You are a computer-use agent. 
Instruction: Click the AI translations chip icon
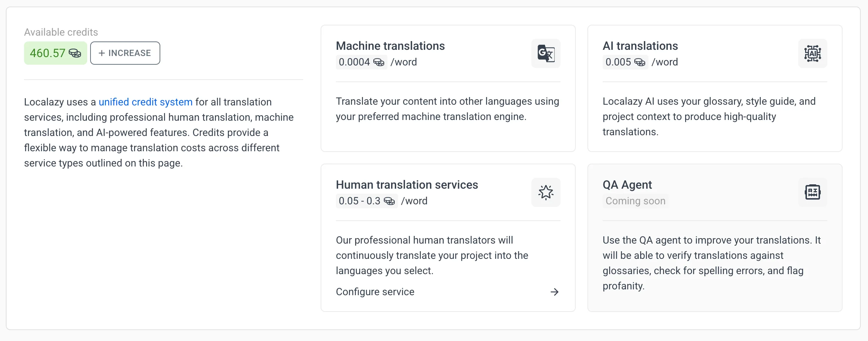812,53
